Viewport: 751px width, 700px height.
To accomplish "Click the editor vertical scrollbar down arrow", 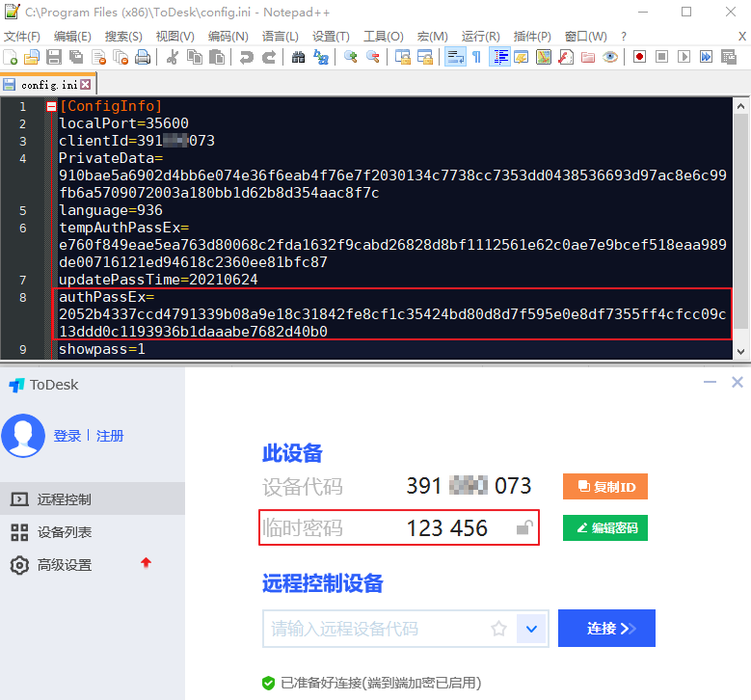I will point(740,352).
